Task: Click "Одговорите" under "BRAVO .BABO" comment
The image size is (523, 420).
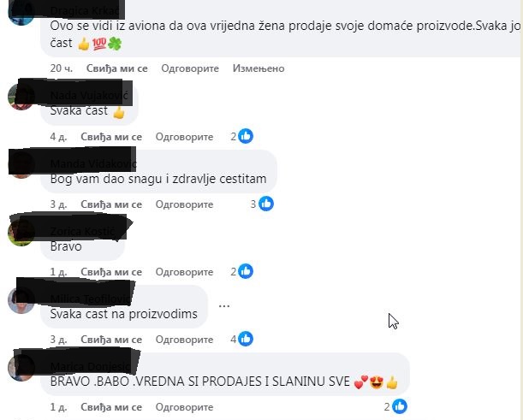Action: (184, 407)
